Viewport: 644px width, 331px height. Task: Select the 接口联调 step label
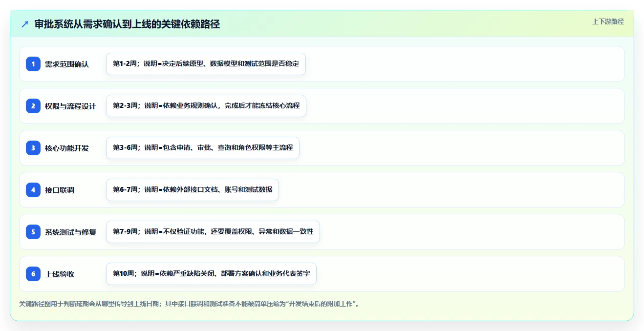pos(60,190)
